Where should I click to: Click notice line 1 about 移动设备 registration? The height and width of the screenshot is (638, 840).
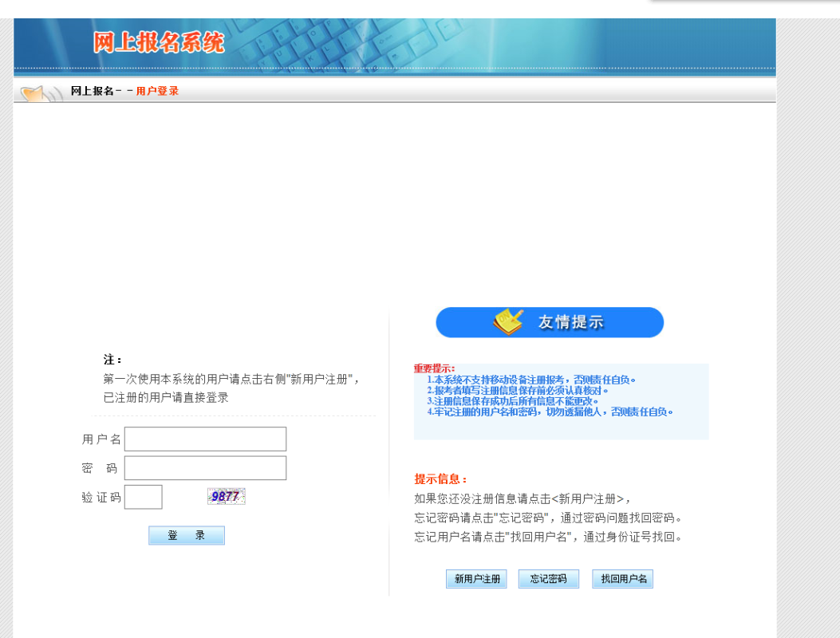(531, 380)
